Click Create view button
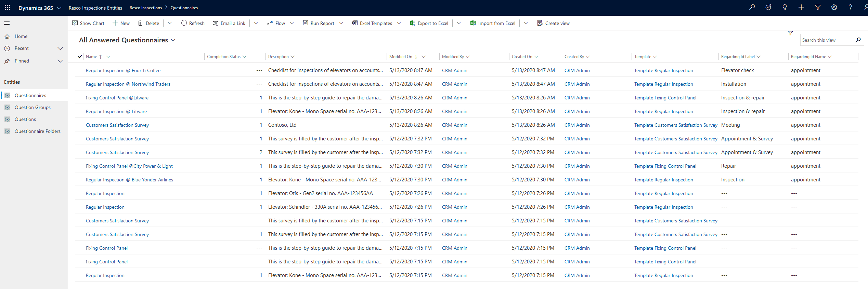This screenshot has height=289, width=868. (x=553, y=23)
